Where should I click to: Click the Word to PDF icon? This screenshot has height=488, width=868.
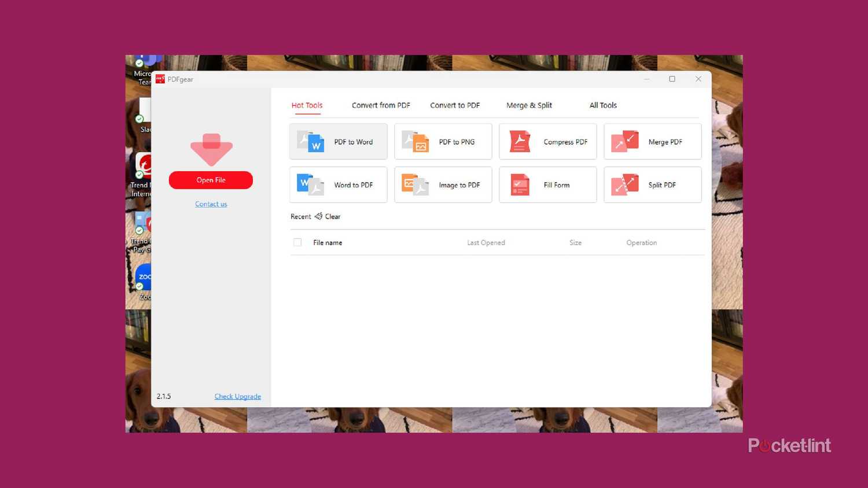click(x=311, y=185)
